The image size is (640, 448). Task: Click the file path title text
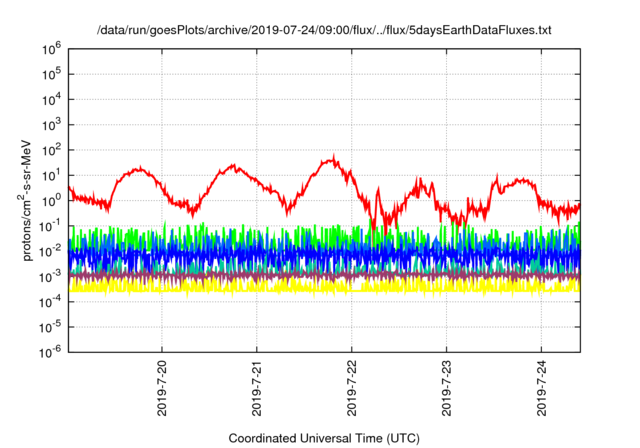click(324, 30)
